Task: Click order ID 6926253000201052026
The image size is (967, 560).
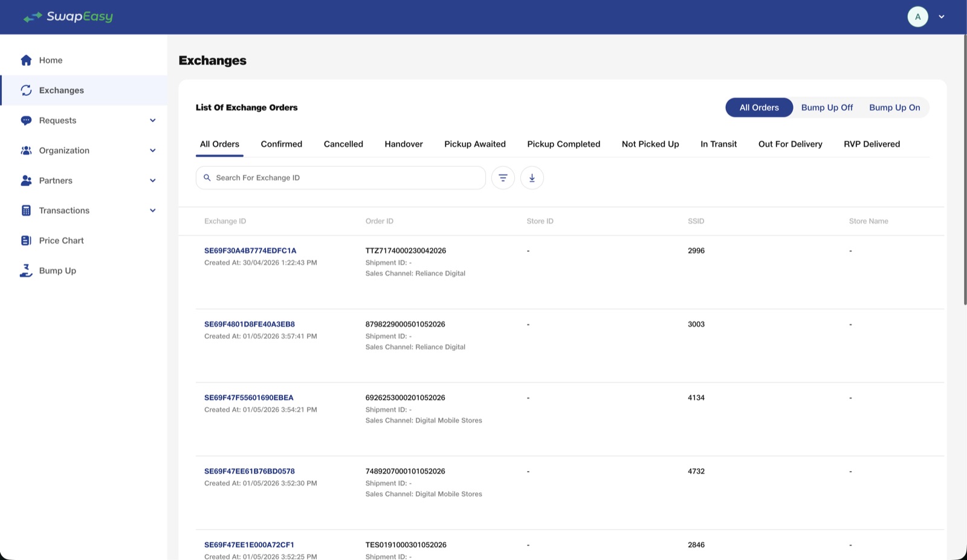Action: coord(405,398)
